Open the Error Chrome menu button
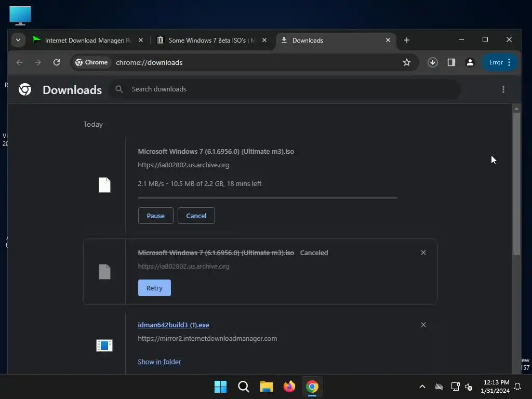This screenshot has height=399, width=532. [499, 62]
